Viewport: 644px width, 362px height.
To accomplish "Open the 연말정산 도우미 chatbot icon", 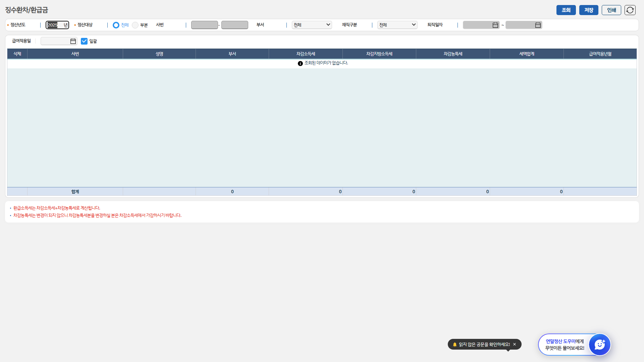I will click(x=599, y=344).
